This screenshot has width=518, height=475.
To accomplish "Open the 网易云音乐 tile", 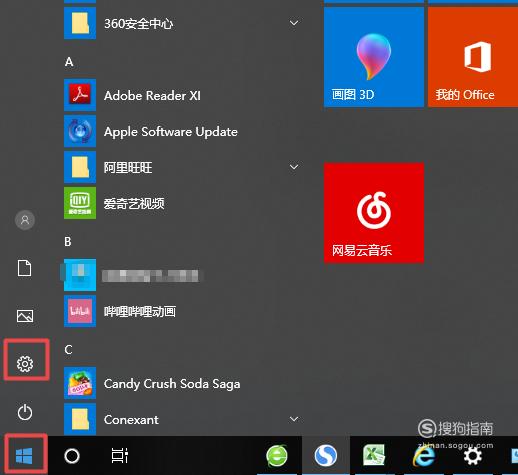I will click(374, 213).
